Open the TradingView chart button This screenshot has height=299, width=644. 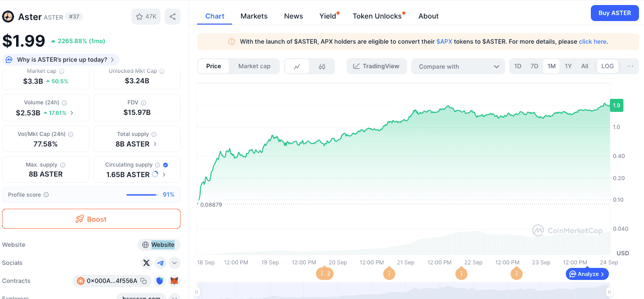[x=377, y=66]
